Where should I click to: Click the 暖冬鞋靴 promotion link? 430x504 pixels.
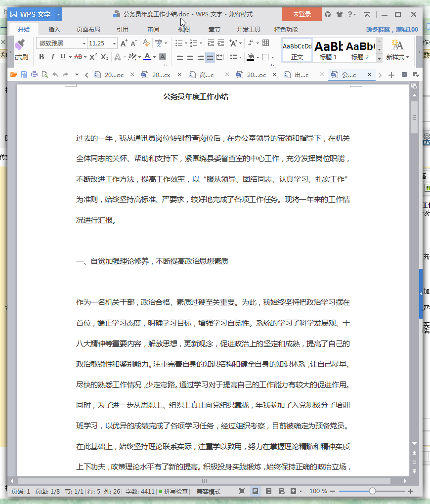tap(392, 30)
